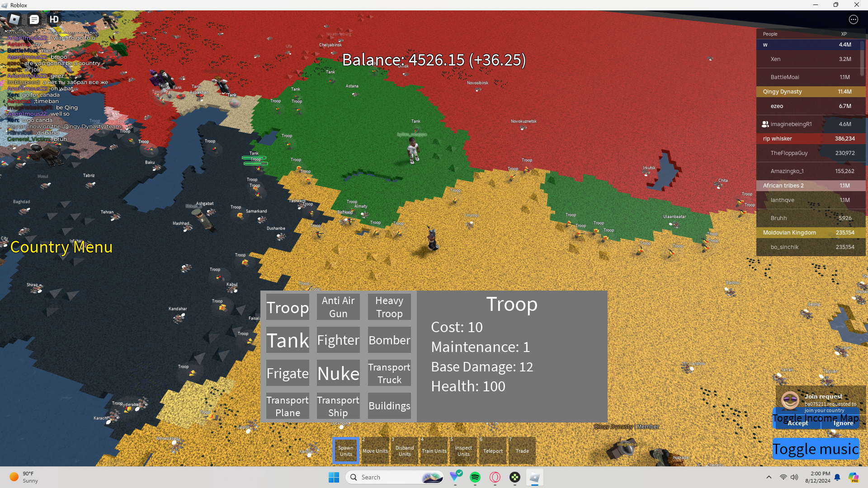Expand the hidden system tray icons chevron

coord(769,477)
